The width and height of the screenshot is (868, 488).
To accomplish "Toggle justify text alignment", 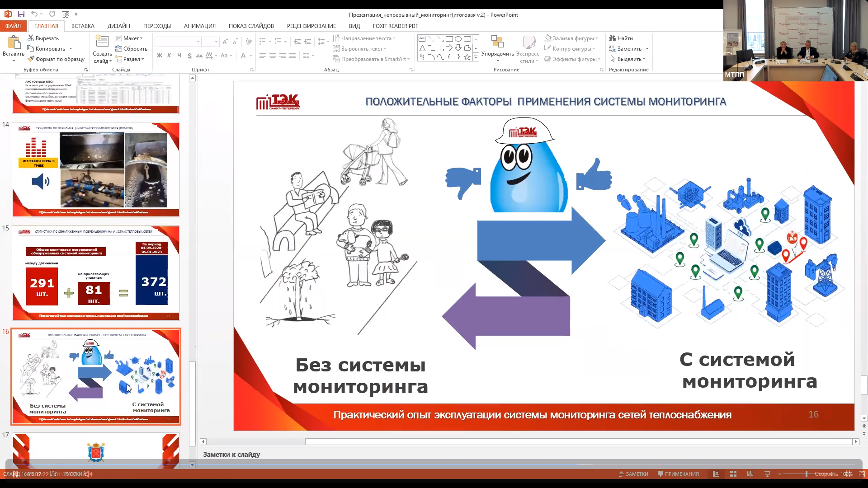I will point(292,56).
